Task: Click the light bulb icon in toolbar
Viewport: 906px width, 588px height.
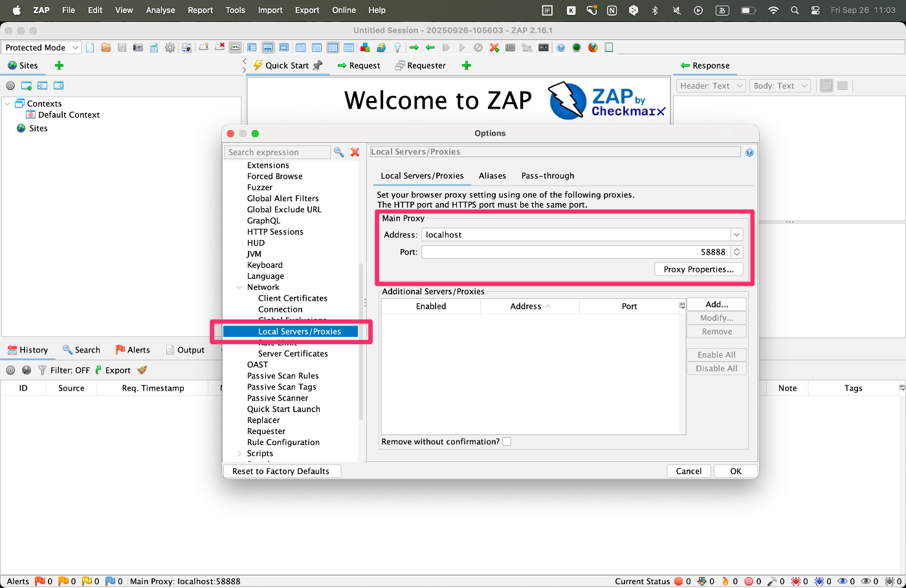Action: 397,47
